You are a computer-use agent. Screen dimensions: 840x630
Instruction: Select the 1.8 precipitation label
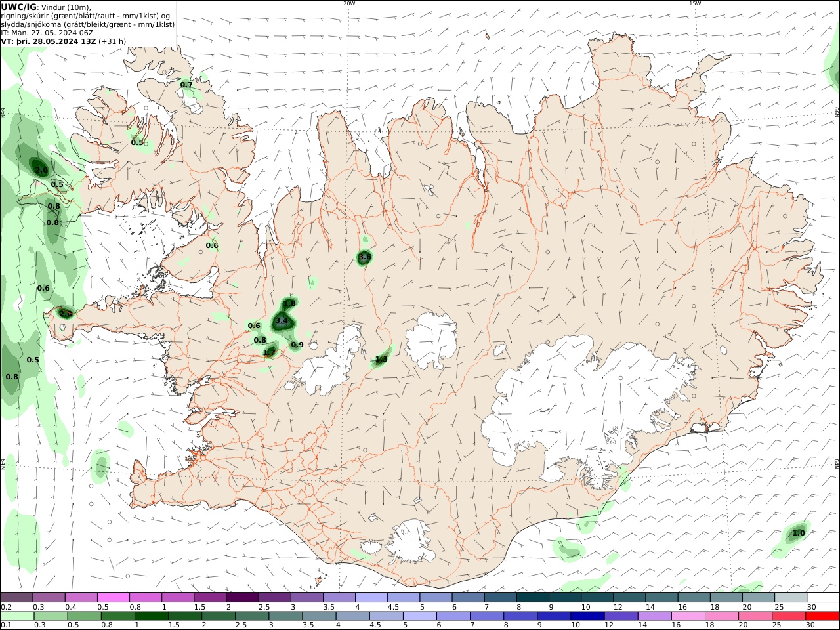(289, 303)
